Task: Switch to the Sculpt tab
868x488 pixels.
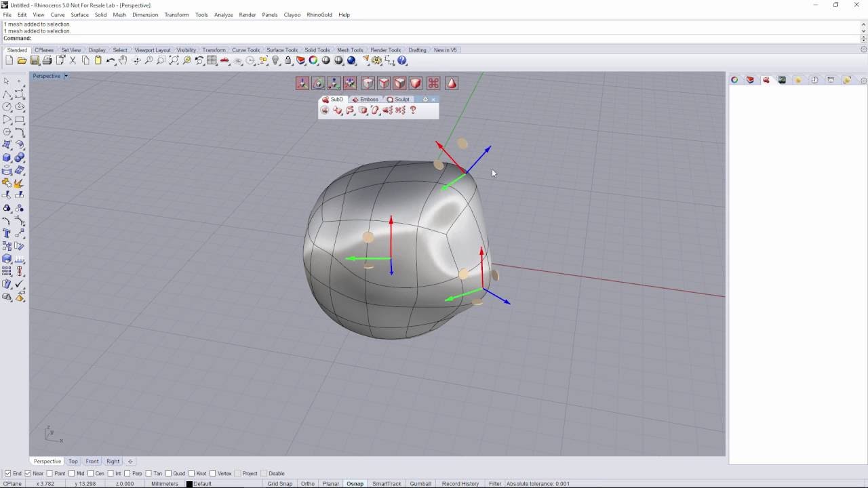Action: pyautogui.click(x=399, y=100)
